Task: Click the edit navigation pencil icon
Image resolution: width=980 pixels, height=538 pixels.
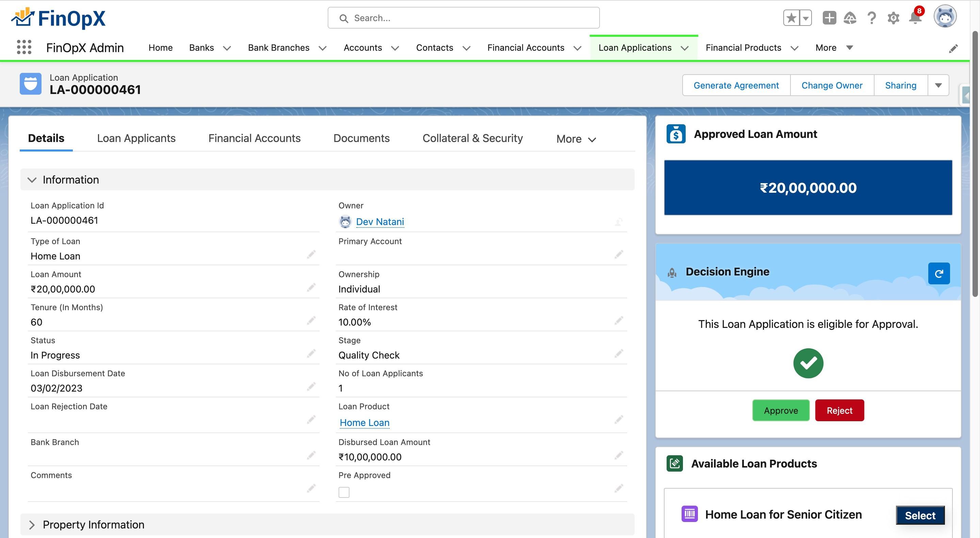Action: pyautogui.click(x=953, y=48)
